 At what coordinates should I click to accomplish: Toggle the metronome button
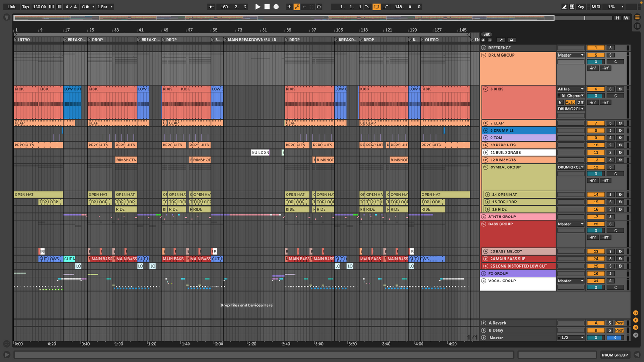(86, 7)
